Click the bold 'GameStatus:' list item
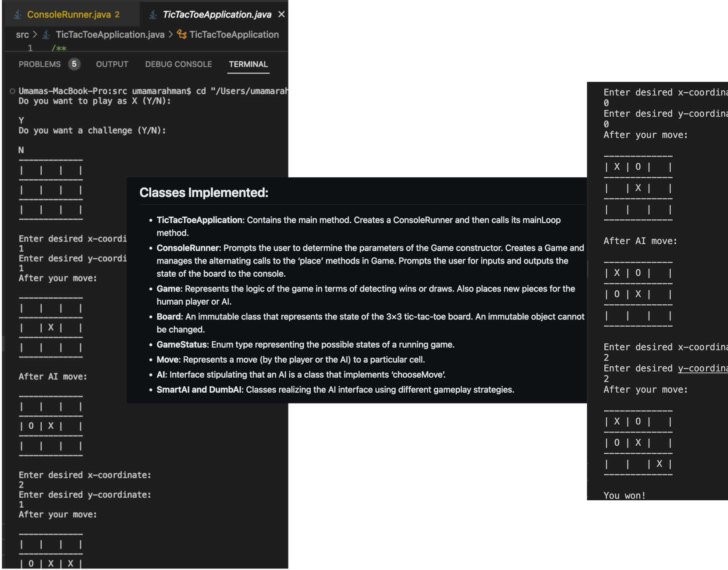Viewport: 728px width, 570px height. [x=182, y=345]
